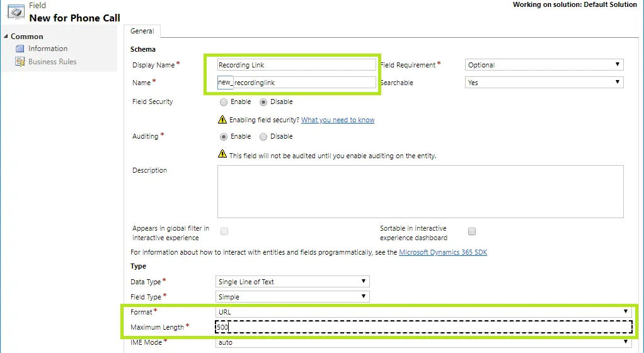
Task: Open the IME Mode dropdown
Action: [423, 342]
